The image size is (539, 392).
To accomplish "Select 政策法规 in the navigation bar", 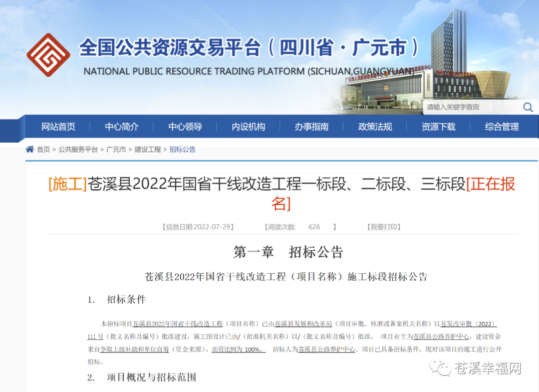I will (x=375, y=127).
